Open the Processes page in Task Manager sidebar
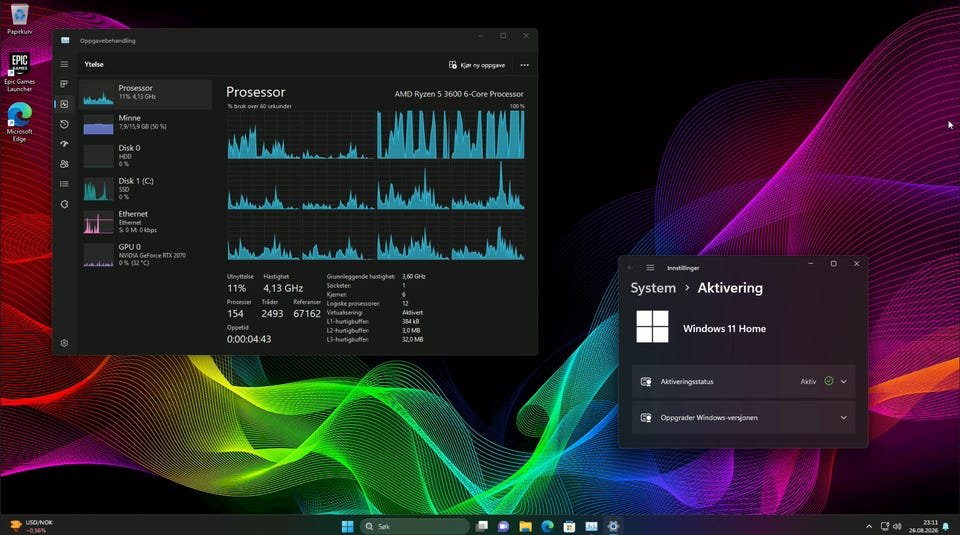 64,84
